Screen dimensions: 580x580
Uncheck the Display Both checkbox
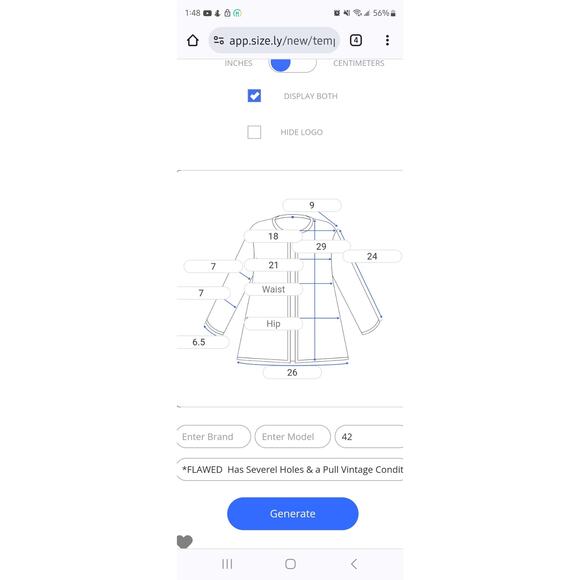click(254, 96)
